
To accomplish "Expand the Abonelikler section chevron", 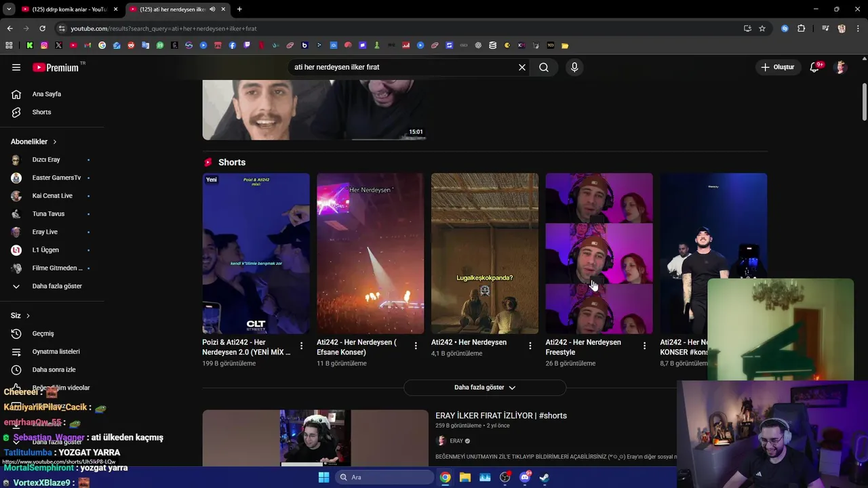I will (x=54, y=142).
